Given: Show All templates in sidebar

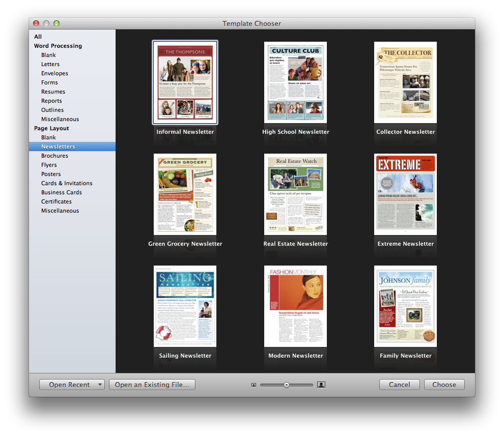Looking at the screenshot, I should pos(38,37).
